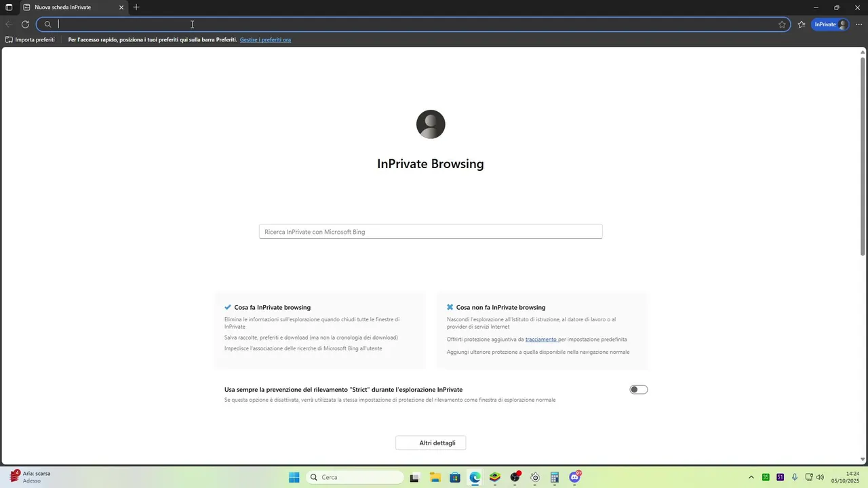Open the Favorites list icon
Screen dimensions: 868x488
click(x=802, y=24)
